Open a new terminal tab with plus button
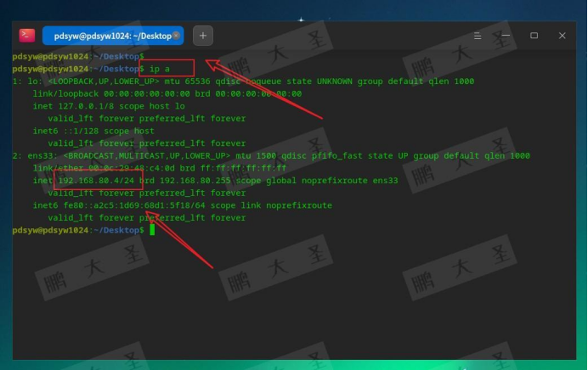 [203, 36]
